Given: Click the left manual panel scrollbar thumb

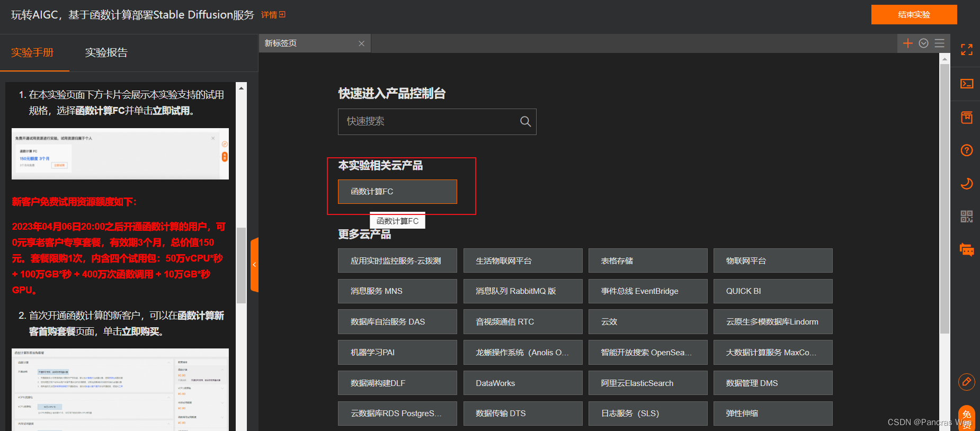Looking at the screenshot, I should (x=242, y=265).
